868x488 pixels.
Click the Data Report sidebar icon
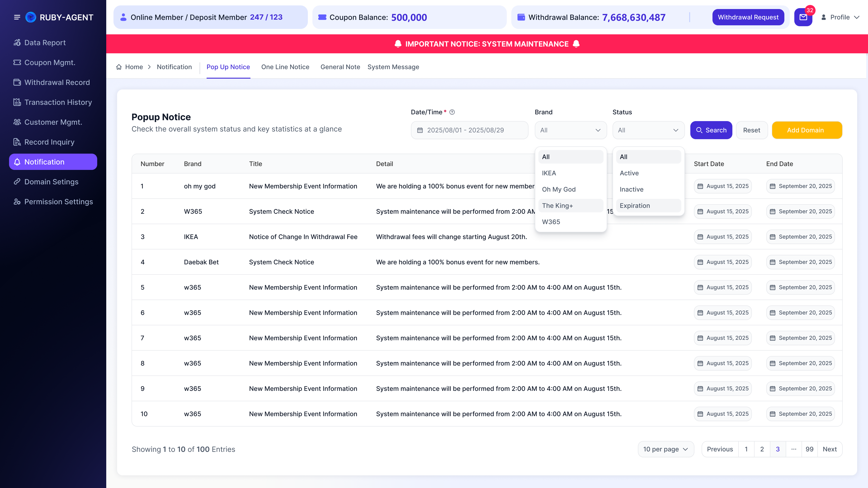coord(17,43)
